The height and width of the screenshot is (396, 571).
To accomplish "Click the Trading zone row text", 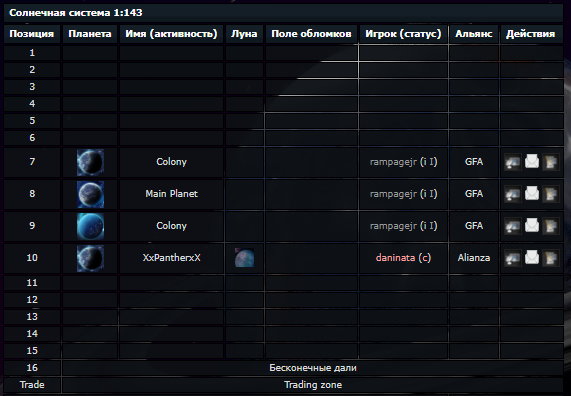I will click(313, 385).
